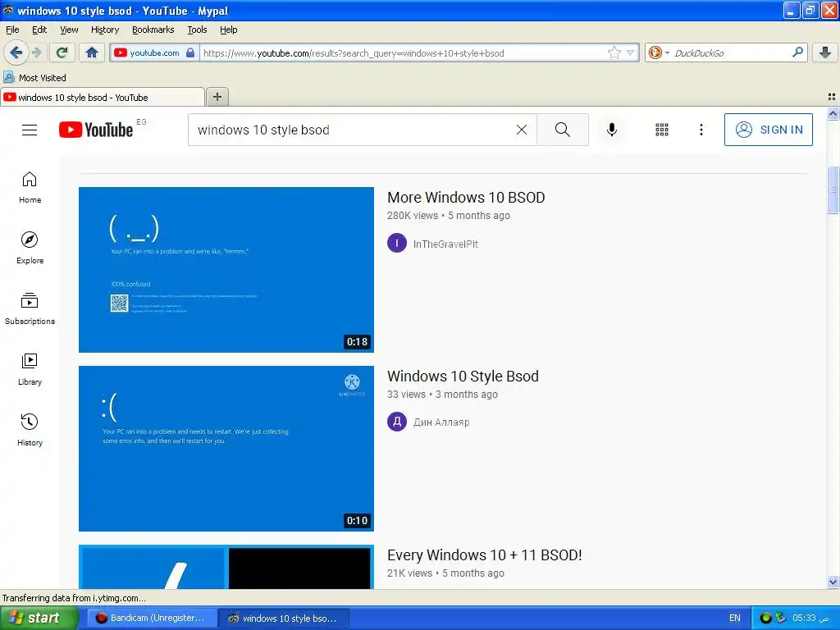Click the '21K views • 5 months ago' text
The image size is (840, 630).
445,573
